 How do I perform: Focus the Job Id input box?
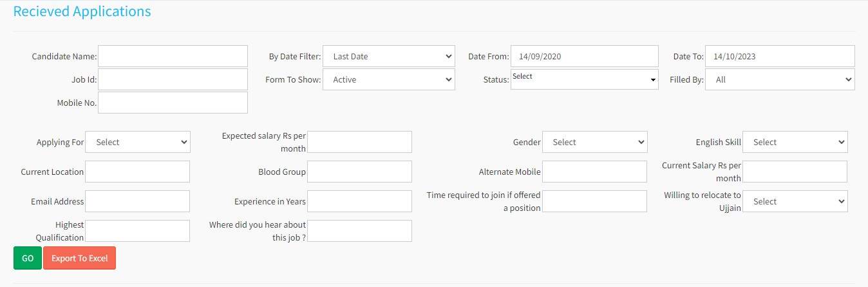(x=173, y=79)
